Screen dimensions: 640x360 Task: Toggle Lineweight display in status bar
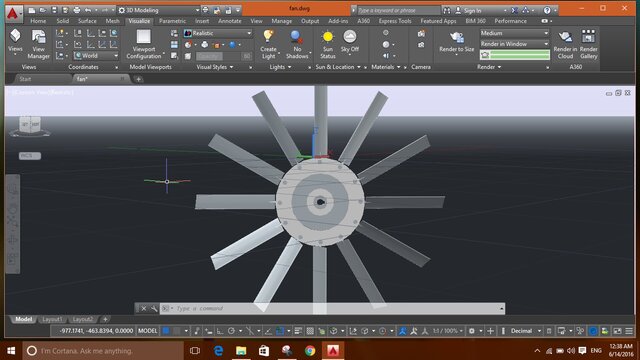298,331
